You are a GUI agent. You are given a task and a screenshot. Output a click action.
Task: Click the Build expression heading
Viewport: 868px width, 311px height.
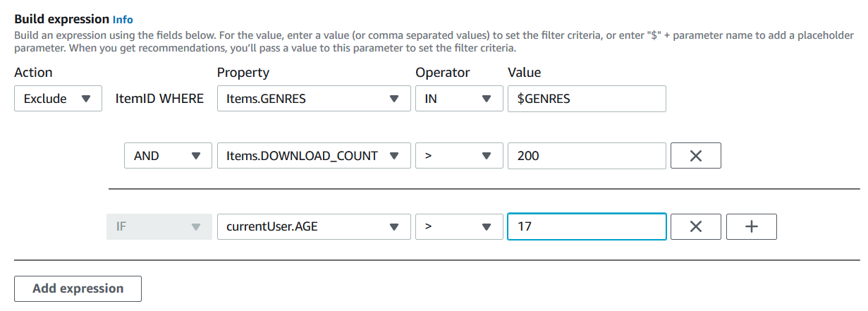pyautogui.click(x=61, y=19)
